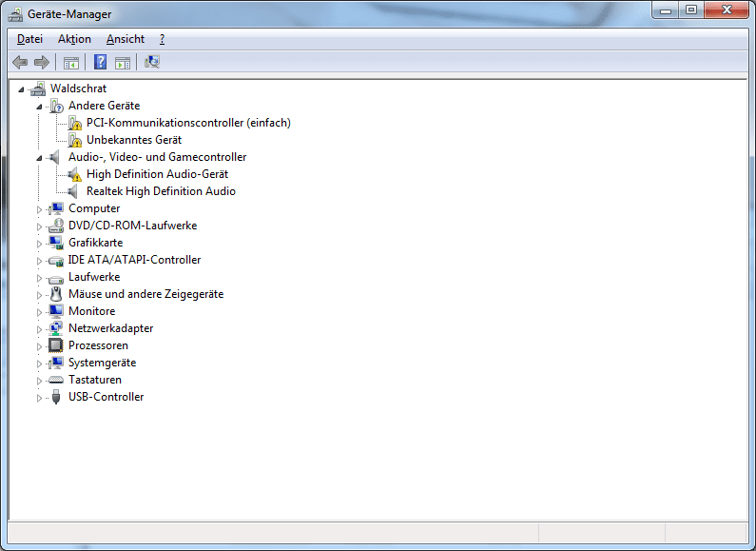Select the Waldschrat label
Screen dimensions: 756x551
pos(78,89)
